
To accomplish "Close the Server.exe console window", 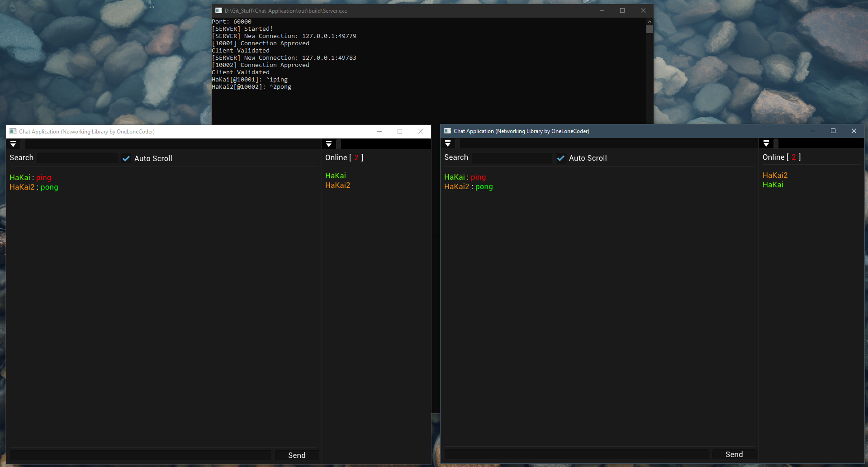I will 643,10.
